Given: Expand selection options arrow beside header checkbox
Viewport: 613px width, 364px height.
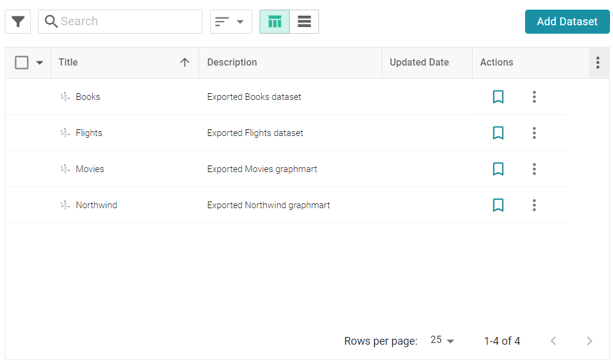Looking at the screenshot, I should [40, 63].
